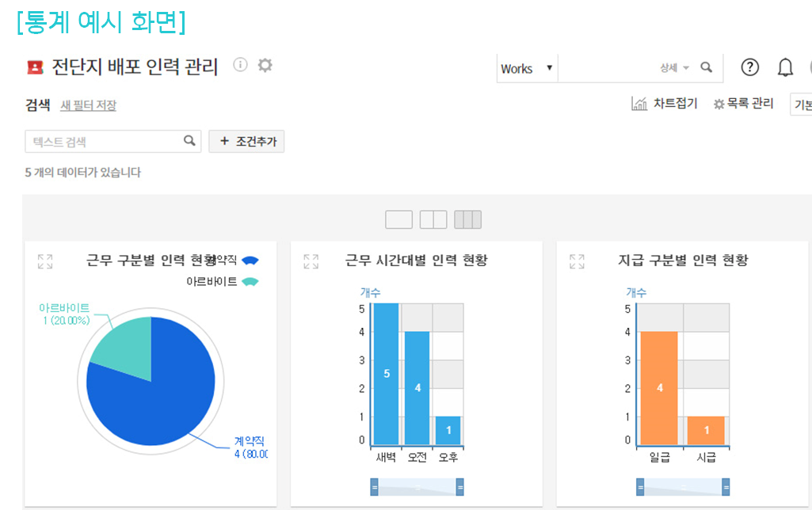Expand the 근무 시간대별 인력 현황 chart
The height and width of the screenshot is (510, 812).
pyautogui.click(x=311, y=261)
